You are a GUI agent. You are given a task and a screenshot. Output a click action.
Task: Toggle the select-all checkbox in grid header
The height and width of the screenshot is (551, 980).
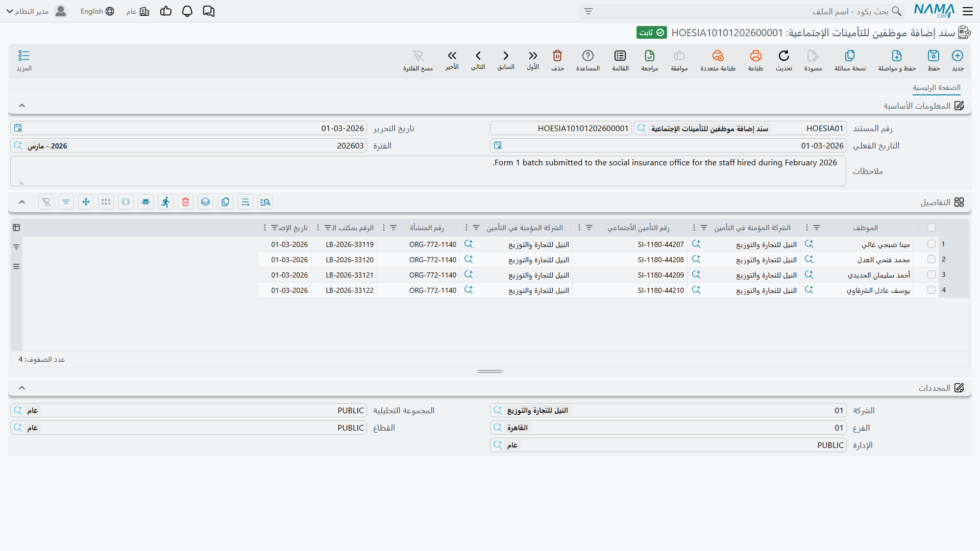(x=932, y=228)
